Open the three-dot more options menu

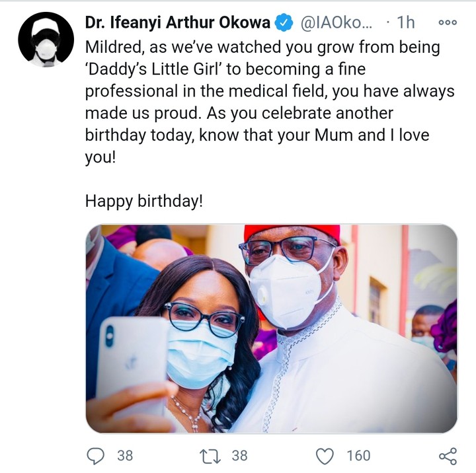448,22
